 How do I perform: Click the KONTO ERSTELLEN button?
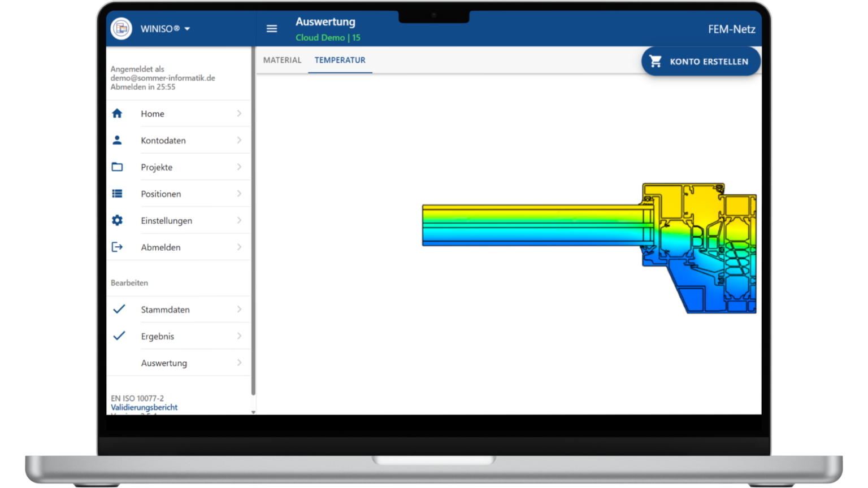coord(701,61)
